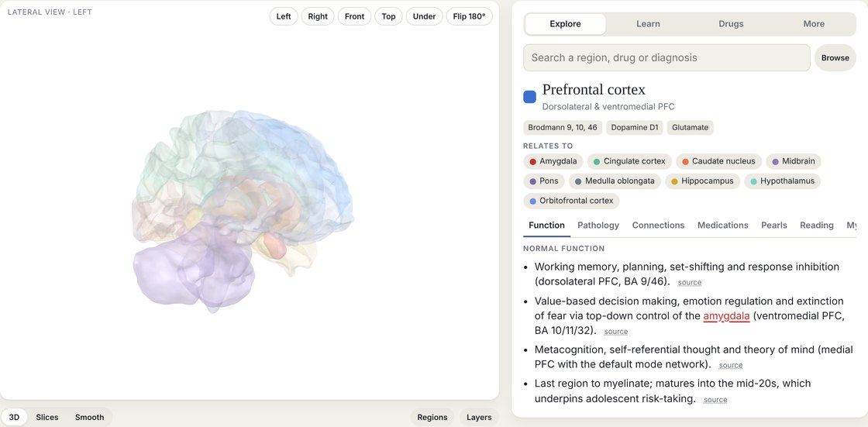
Task: Switch to Smooth rendering mode
Action: (x=90, y=418)
